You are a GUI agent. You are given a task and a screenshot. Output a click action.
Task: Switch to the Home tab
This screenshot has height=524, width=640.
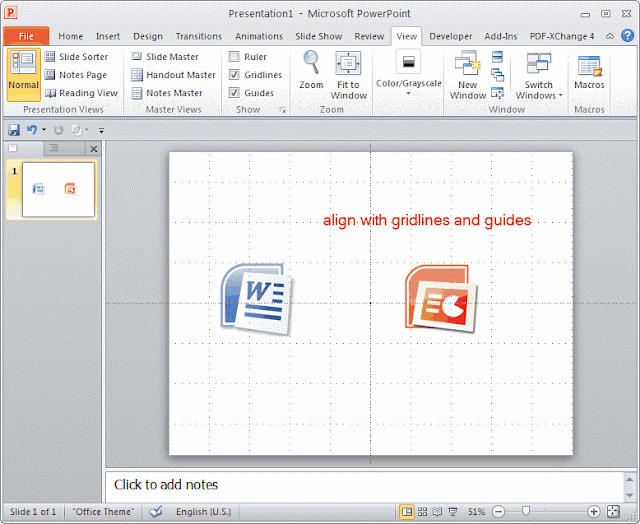[x=71, y=36]
